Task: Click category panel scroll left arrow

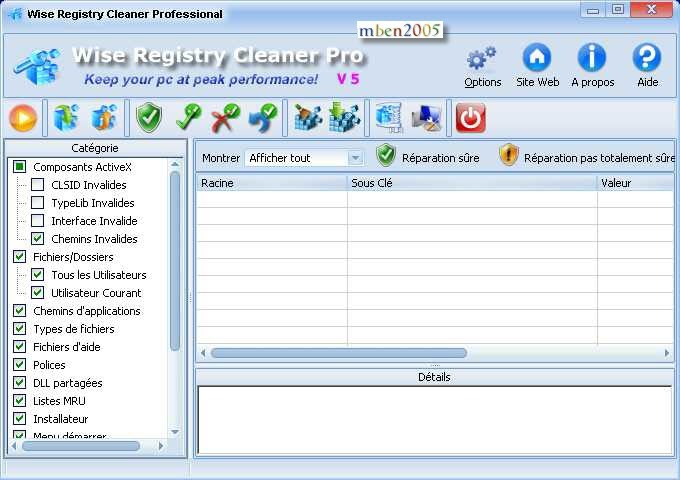Action: click(x=13, y=446)
